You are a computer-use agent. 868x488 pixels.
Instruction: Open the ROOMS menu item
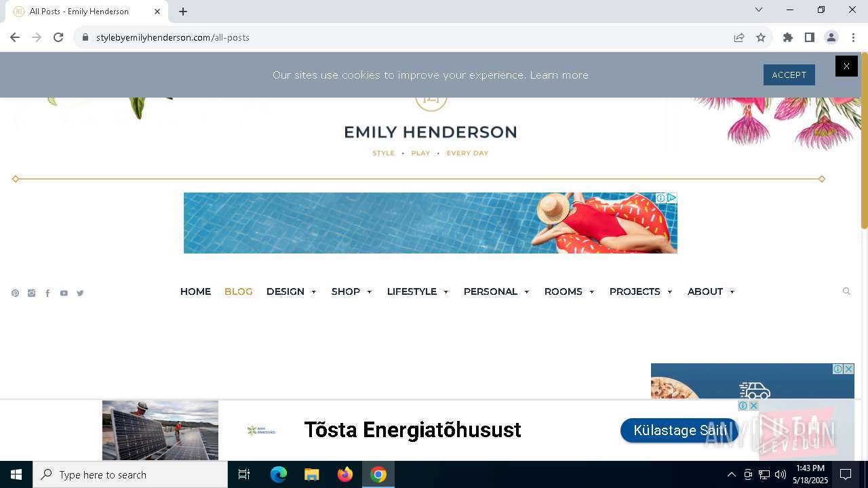pyautogui.click(x=563, y=291)
